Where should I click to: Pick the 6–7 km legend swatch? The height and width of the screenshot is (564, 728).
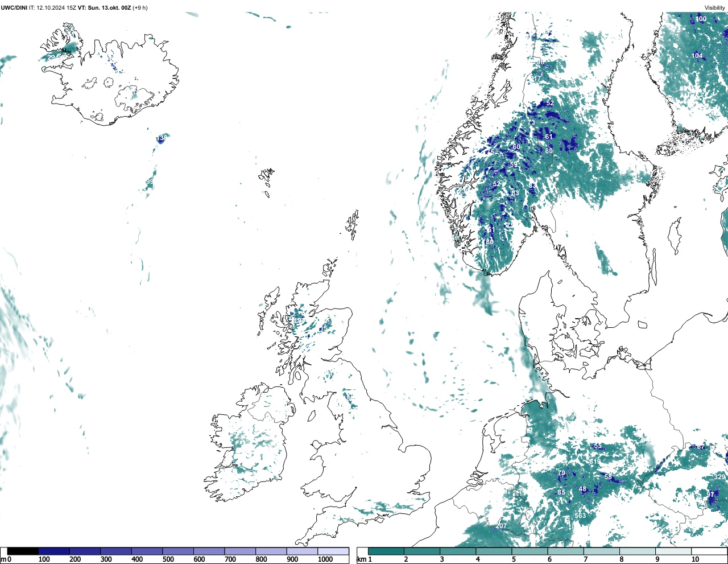[565, 551]
